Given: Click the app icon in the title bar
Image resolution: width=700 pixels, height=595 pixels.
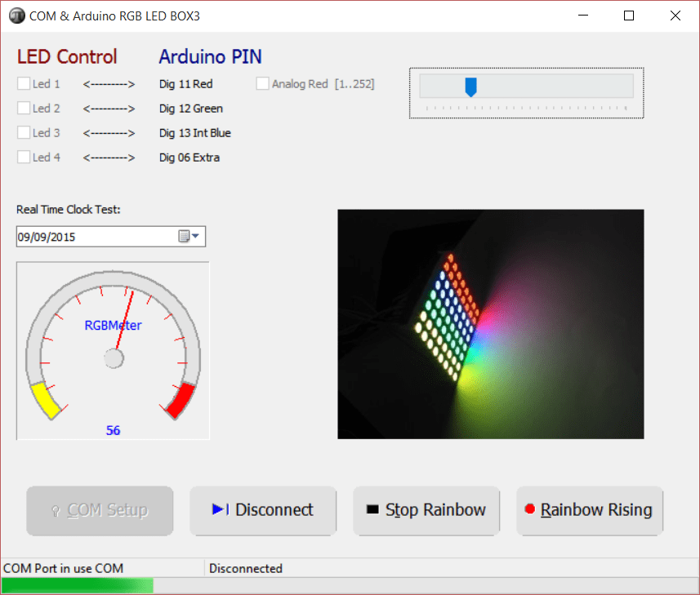Looking at the screenshot, I should click(x=16, y=16).
